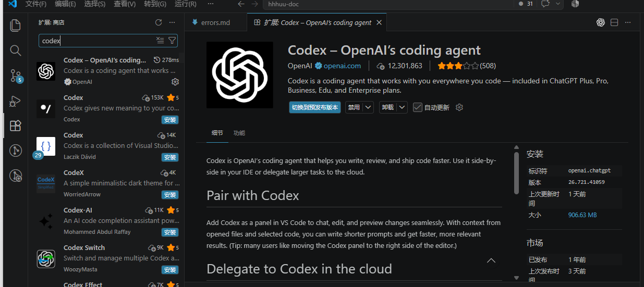This screenshot has width=644, height=287.
Task: Open the 禁用 dropdown arrow
Action: pos(368,107)
